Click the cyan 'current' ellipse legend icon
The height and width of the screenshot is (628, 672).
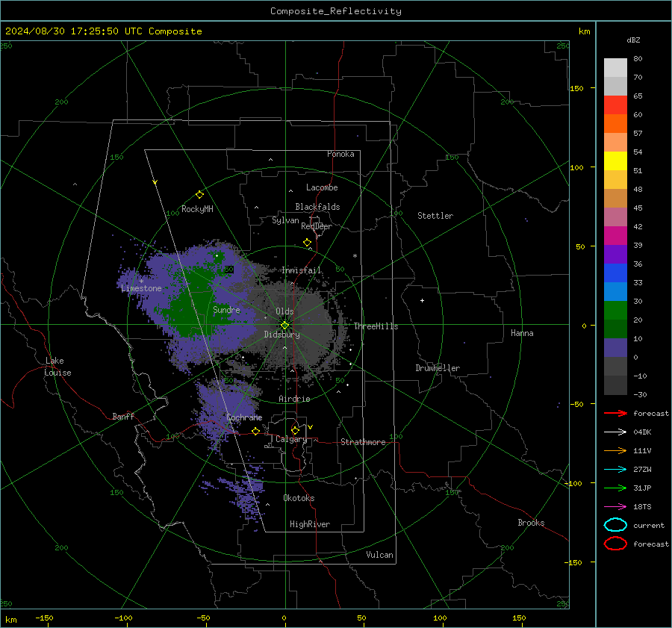click(x=615, y=525)
